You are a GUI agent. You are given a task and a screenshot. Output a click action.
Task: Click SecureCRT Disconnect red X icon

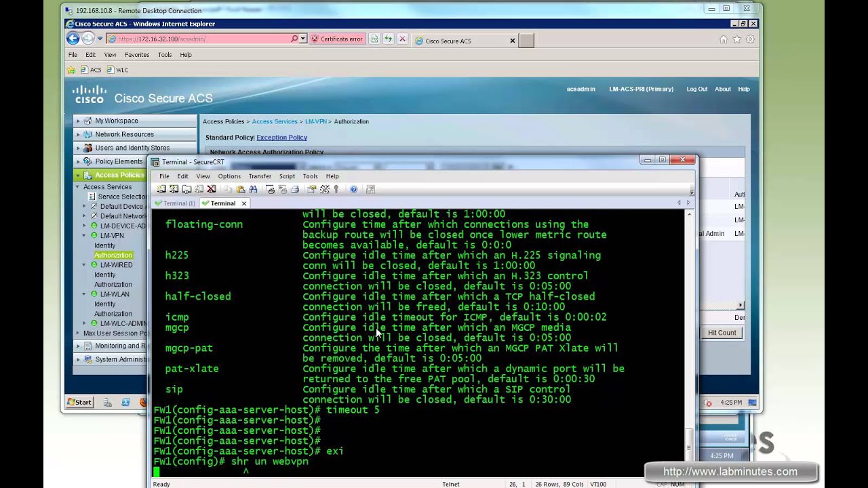click(212, 189)
